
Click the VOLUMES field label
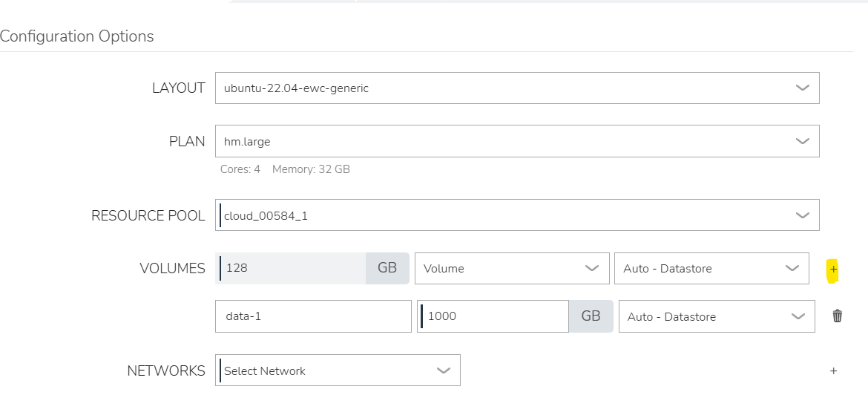tap(172, 269)
